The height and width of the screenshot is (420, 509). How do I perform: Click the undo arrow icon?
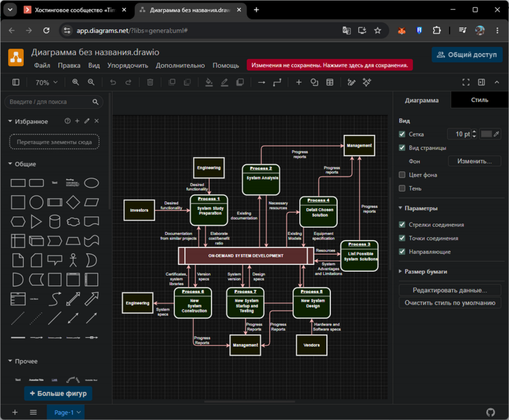[x=113, y=82]
